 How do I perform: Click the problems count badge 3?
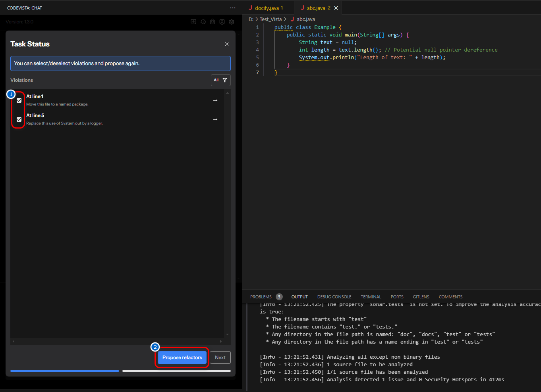[x=279, y=297]
